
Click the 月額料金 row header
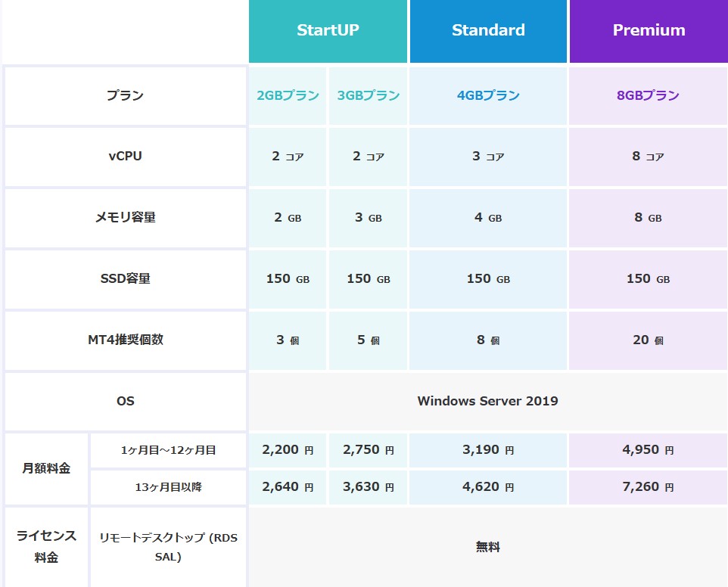point(46,469)
